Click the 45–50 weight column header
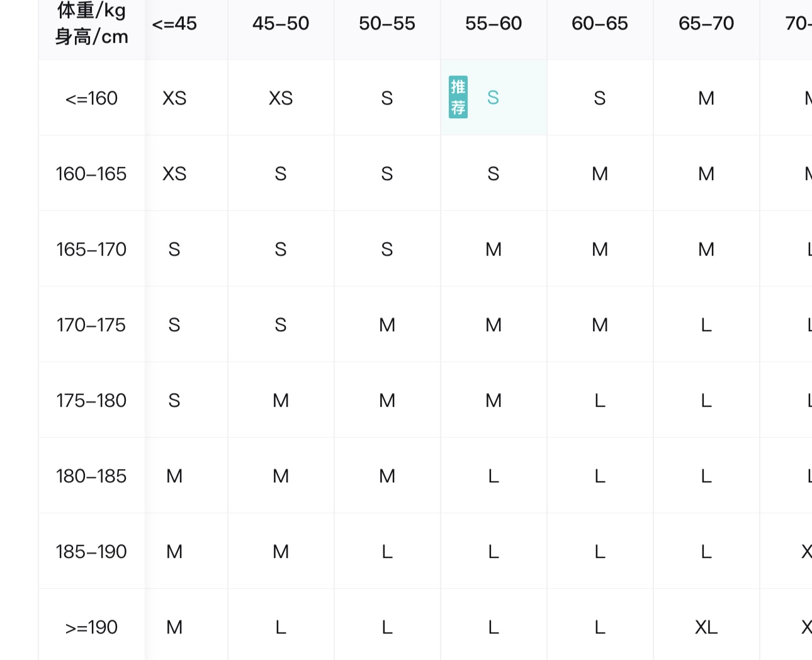This screenshot has height=660, width=812. coord(281,24)
